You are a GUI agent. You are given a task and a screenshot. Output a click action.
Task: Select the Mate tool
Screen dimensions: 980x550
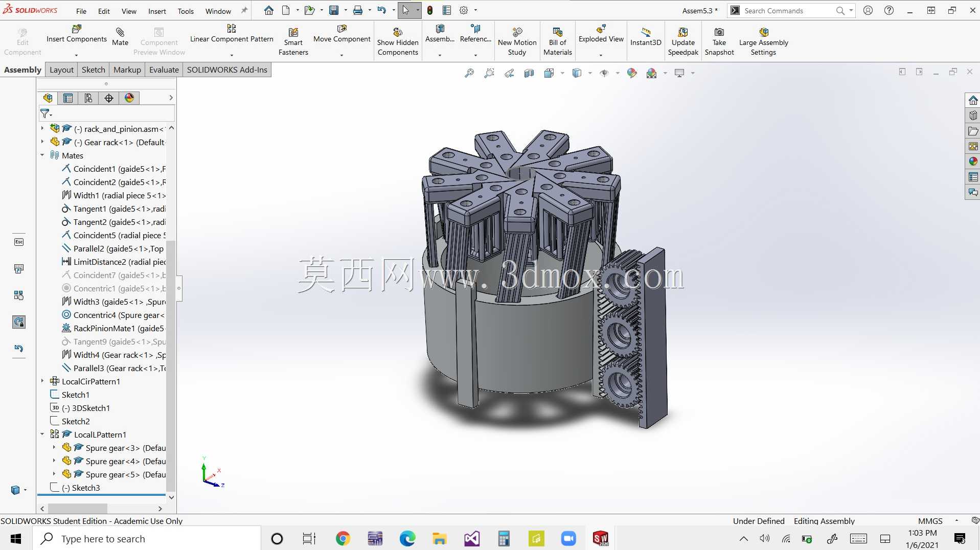point(120,37)
